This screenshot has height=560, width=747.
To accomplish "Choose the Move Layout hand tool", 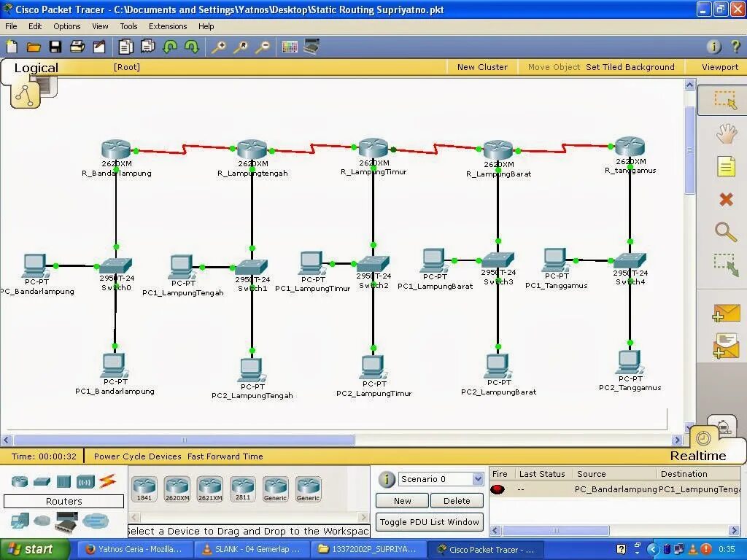I will coord(726,134).
